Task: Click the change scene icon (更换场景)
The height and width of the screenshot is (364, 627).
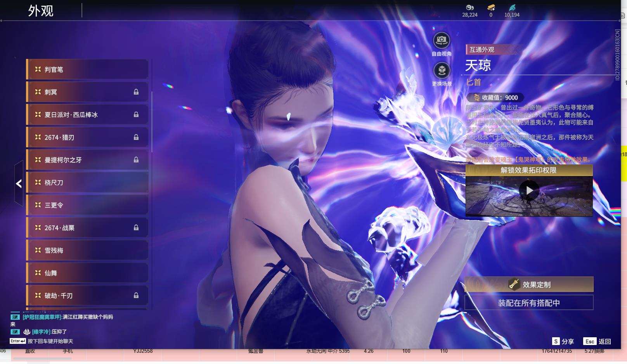Action: (x=442, y=70)
